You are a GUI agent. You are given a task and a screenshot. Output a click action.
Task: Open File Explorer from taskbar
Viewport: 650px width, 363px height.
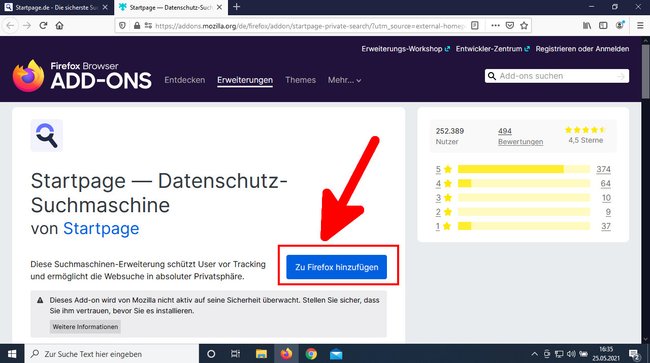[261, 354]
